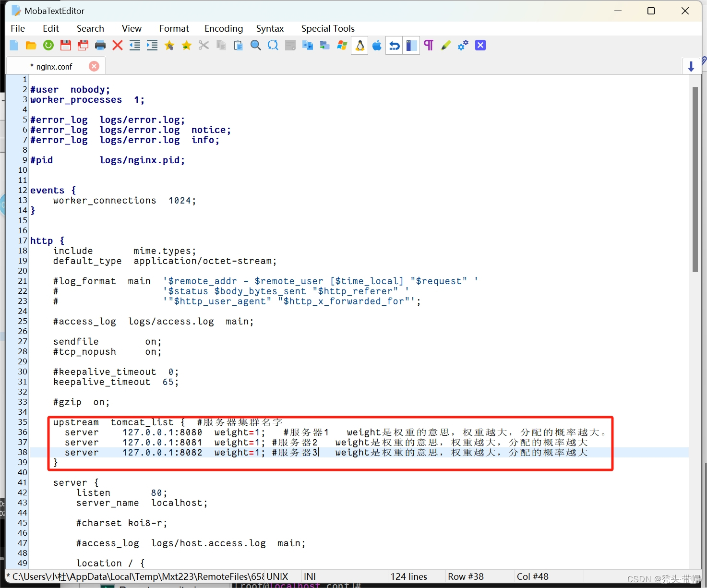Open Find with the magnifier icon
This screenshot has height=588, width=707.
click(x=256, y=46)
